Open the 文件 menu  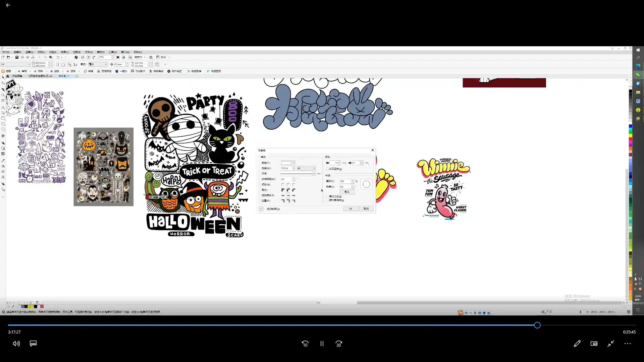coord(6,52)
